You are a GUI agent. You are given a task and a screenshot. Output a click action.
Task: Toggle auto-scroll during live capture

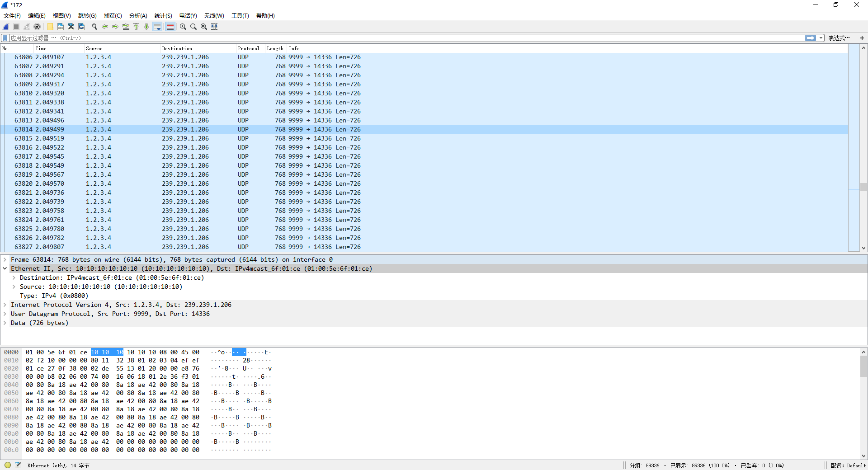click(157, 27)
